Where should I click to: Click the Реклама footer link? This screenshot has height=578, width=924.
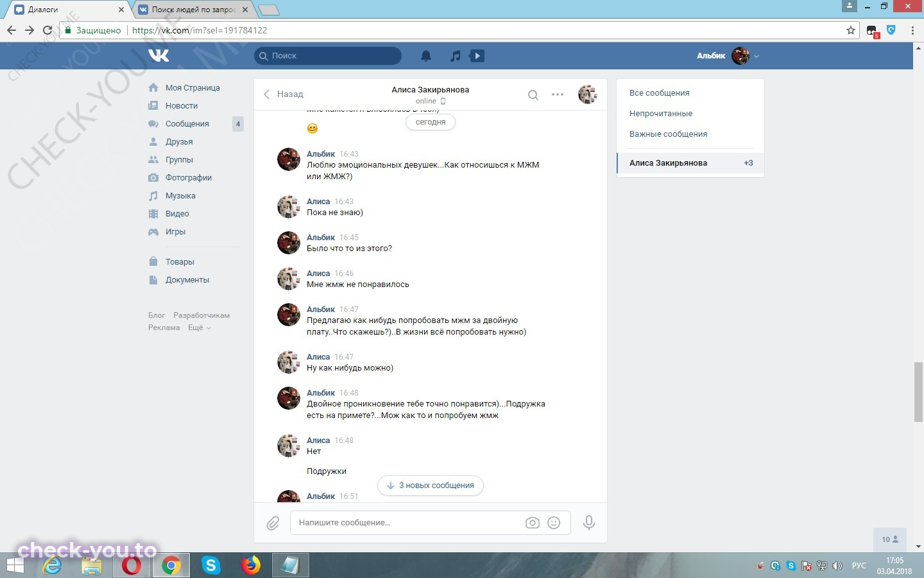click(164, 328)
